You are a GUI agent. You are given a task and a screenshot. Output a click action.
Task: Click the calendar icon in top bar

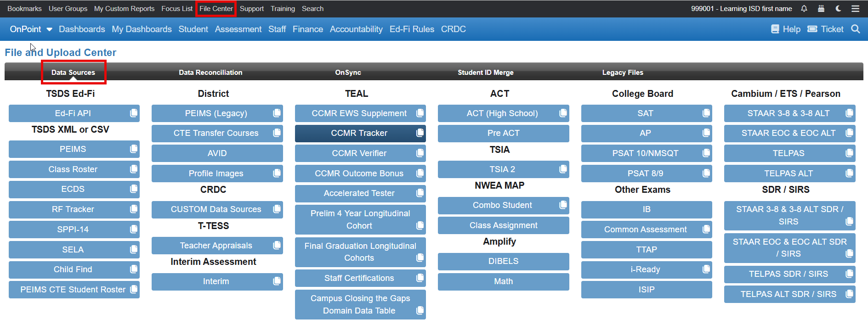tap(821, 9)
